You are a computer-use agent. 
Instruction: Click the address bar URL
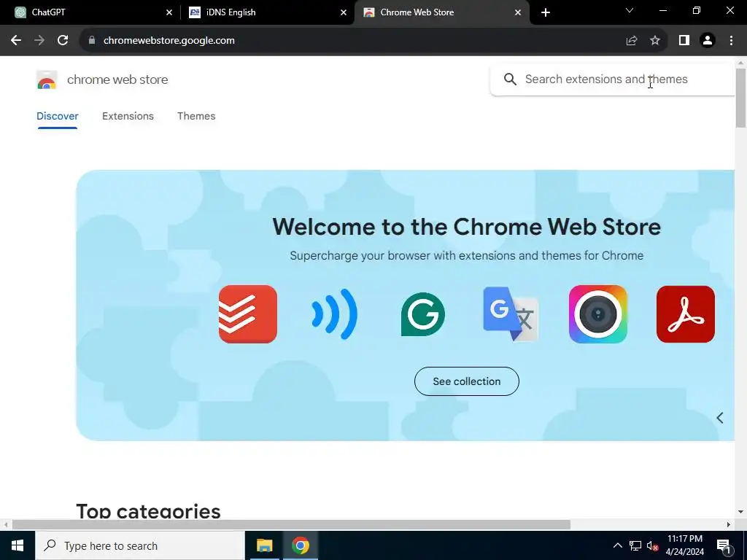(x=169, y=41)
